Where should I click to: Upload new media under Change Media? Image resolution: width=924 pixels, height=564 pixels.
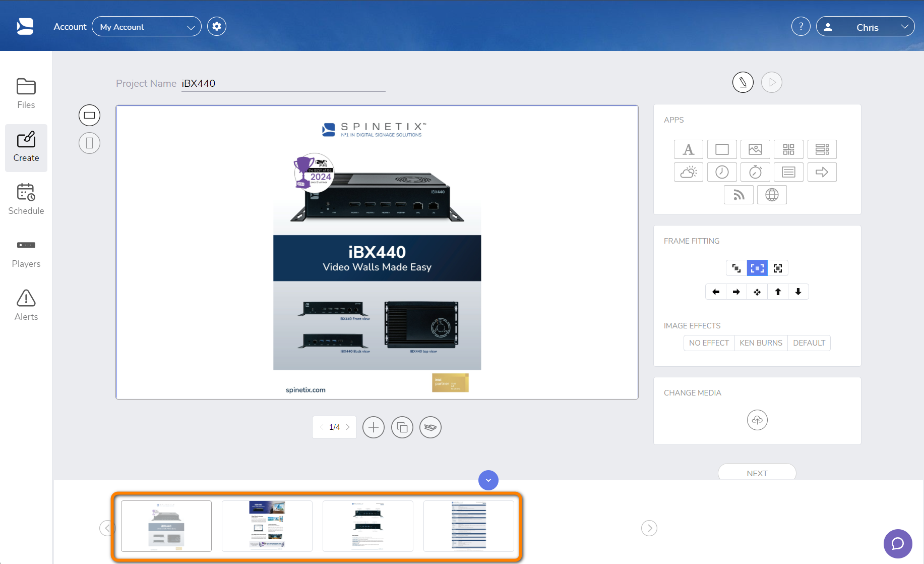(x=757, y=420)
